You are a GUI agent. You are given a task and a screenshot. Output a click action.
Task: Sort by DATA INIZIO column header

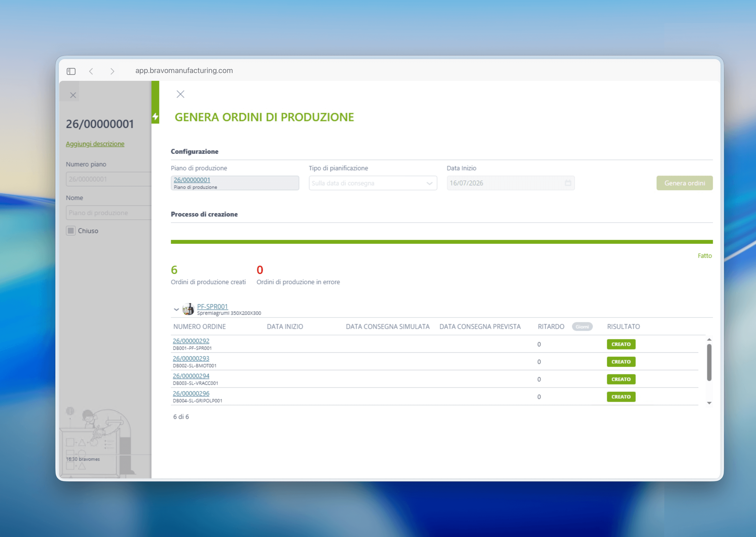pyautogui.click(x=285, y=327)
